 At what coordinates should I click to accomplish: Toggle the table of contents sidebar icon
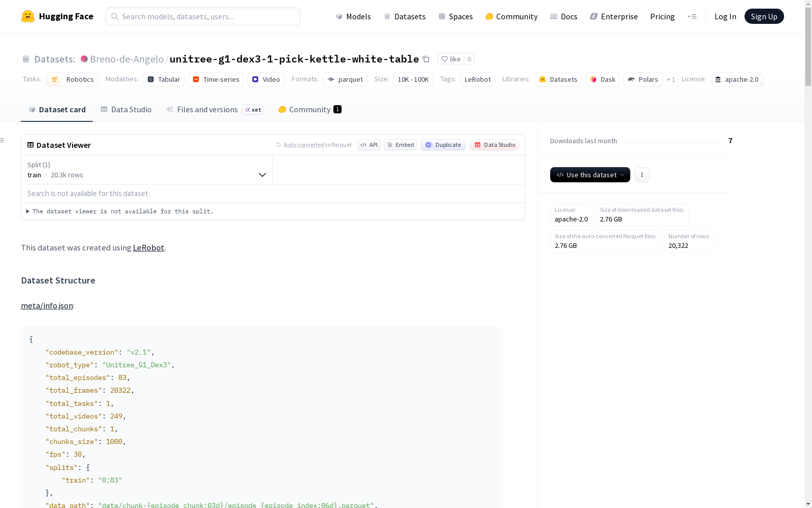tap(3, 140)
